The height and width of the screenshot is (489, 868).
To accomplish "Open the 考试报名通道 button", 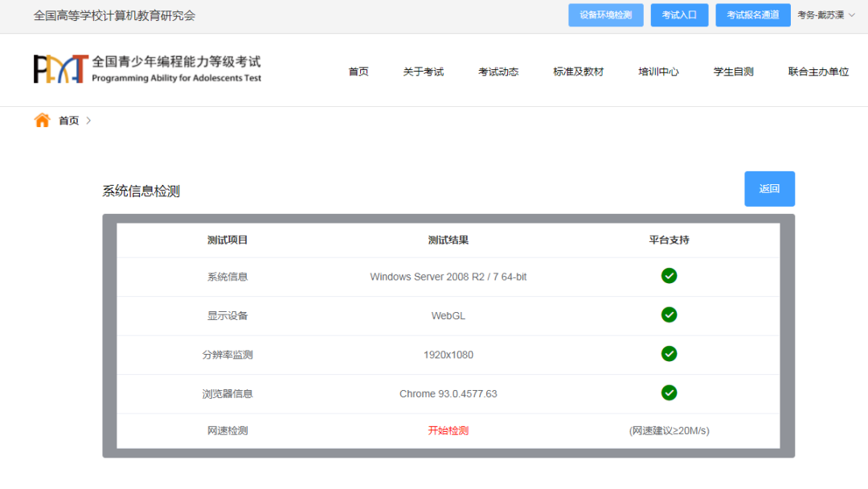I will 753,15.
